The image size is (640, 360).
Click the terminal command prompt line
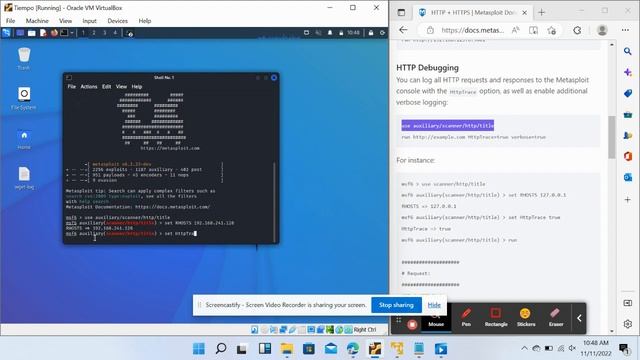(131, 233)
